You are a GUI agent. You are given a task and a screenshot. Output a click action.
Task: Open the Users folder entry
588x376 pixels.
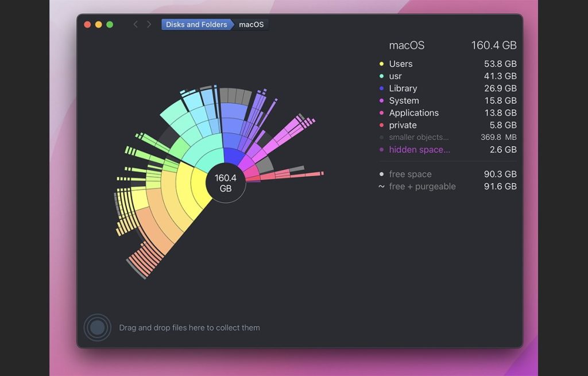coord(401,64)
